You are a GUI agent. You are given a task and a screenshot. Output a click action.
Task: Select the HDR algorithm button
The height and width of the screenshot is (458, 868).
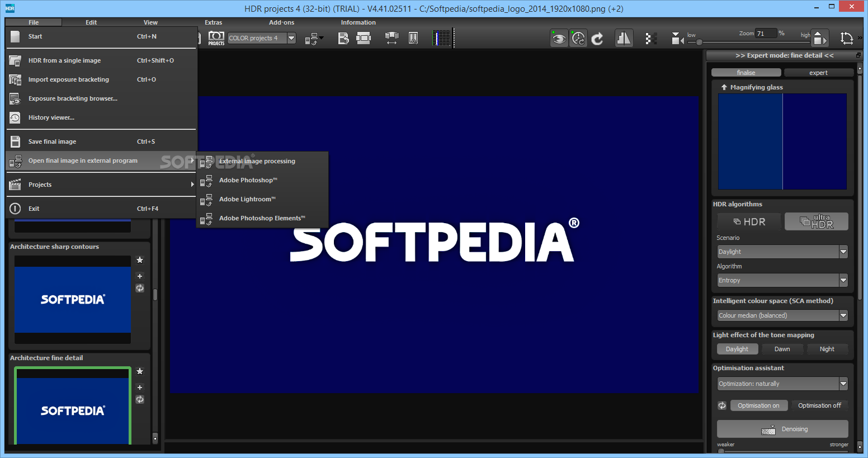click(x=749, y=221)
